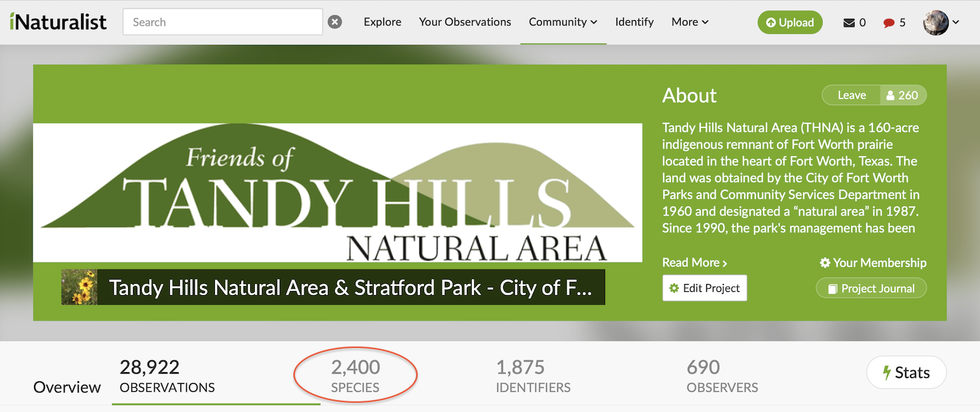
Task: Expand the More dropdown menu
Action: [x=690, y=22]
